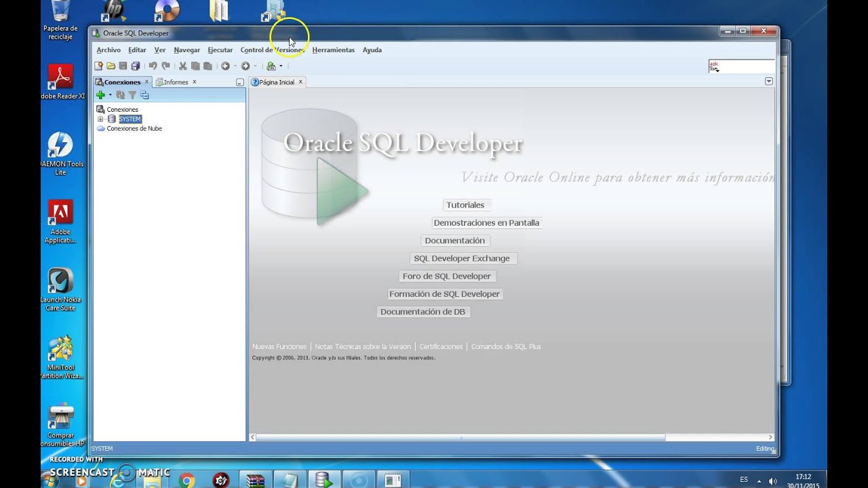Viewport: 868px width, 488px height.
Task: Click the Open folder toolbar icon
Action: pyautogui.click(x=111, y=66)
